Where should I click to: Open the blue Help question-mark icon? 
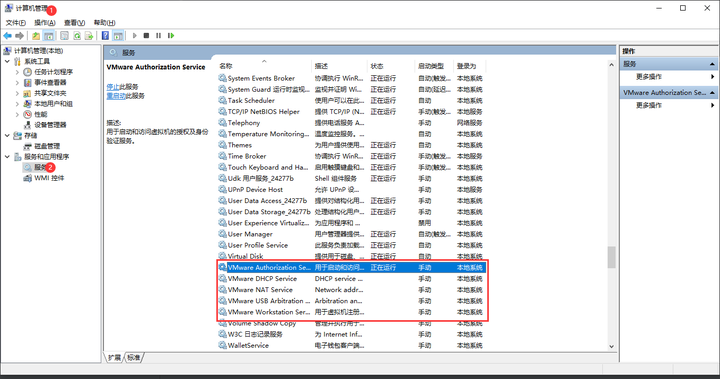tap(105, 35)
